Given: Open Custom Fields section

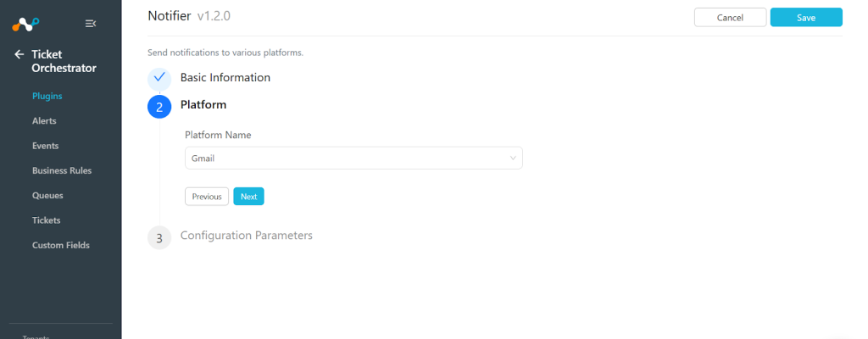Looking at the screenshot, I should [61, 246].
